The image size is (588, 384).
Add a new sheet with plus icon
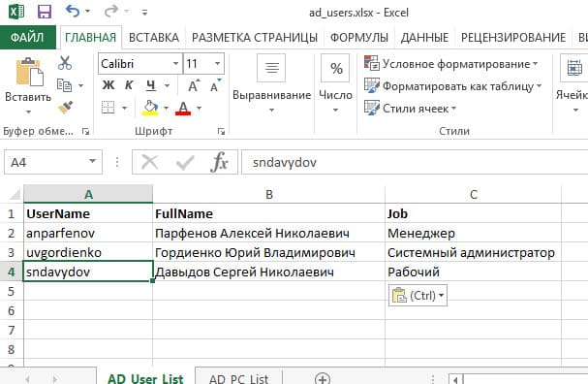[x=323, y=378]
